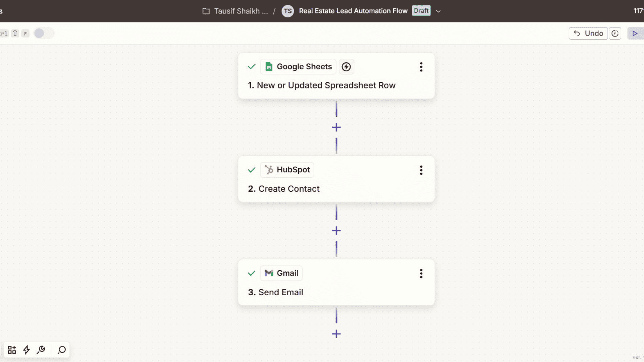
Task: Click the version history icon beside Undo
Action: pyautogui.click(x=615, y=33)
